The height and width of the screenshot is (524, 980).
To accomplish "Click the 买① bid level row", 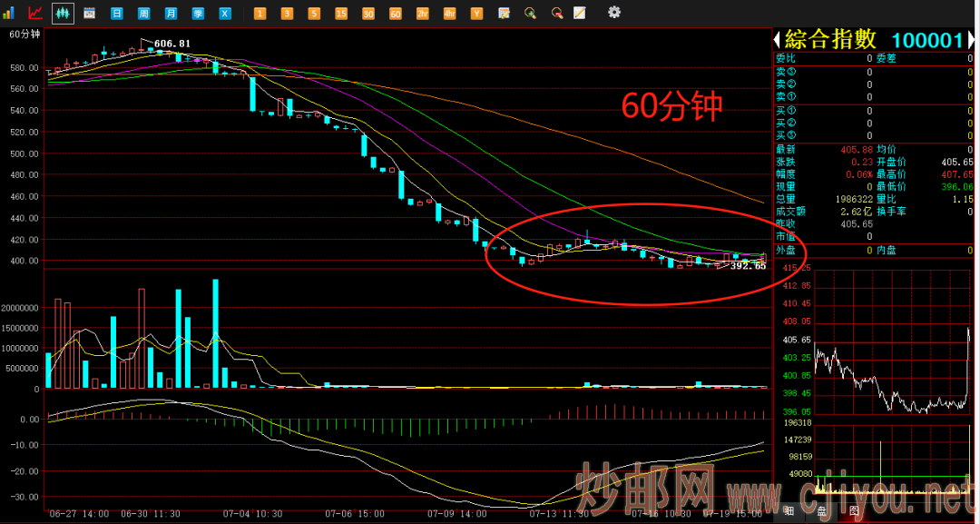I will click(874, 111).
